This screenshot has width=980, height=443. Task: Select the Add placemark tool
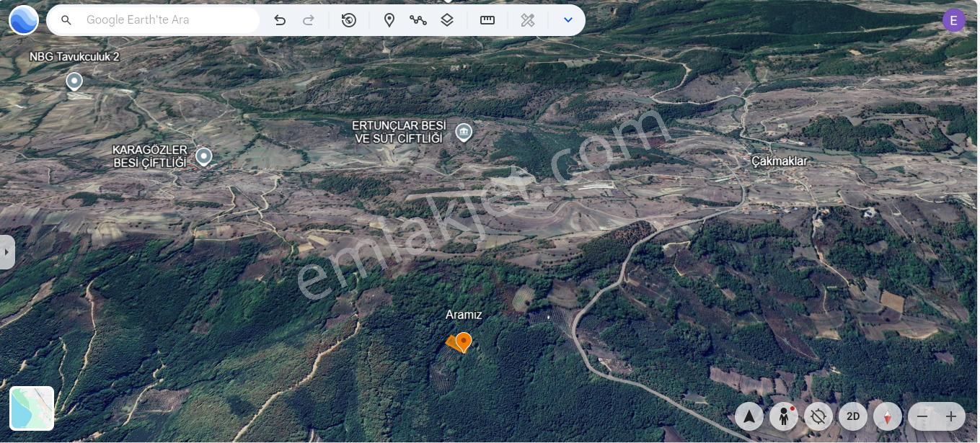pyautogui.click(x=389, y=19)
